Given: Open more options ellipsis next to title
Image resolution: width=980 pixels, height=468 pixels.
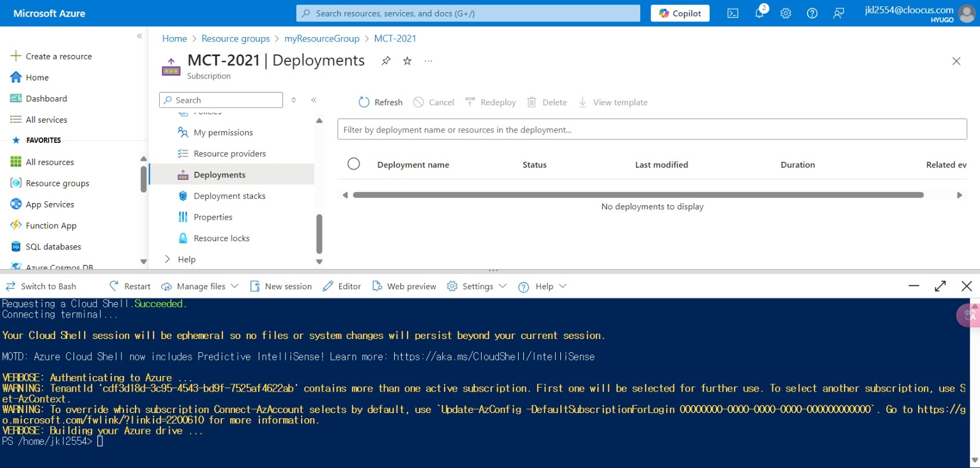Looking at the screenshot, I should click(428, 61).
